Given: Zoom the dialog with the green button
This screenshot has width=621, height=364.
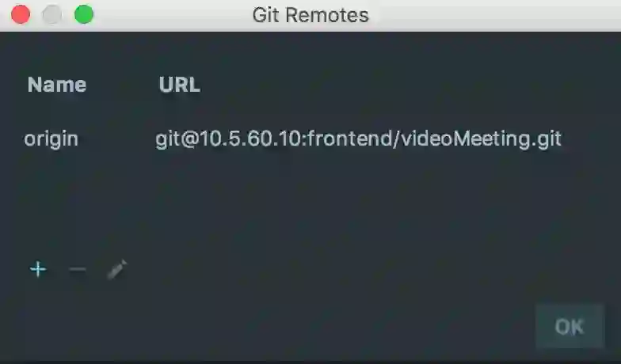Looking at the screenshot, I should (x=84, y=14).
